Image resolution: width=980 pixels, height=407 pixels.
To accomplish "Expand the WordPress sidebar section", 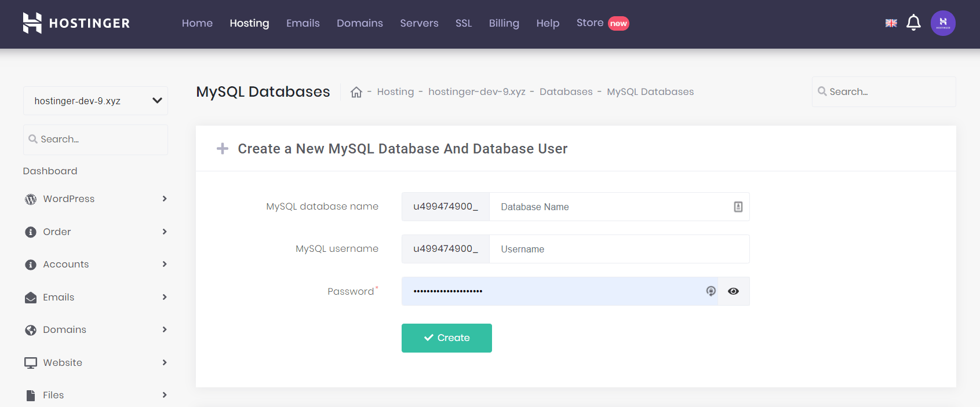I will 96,199.
